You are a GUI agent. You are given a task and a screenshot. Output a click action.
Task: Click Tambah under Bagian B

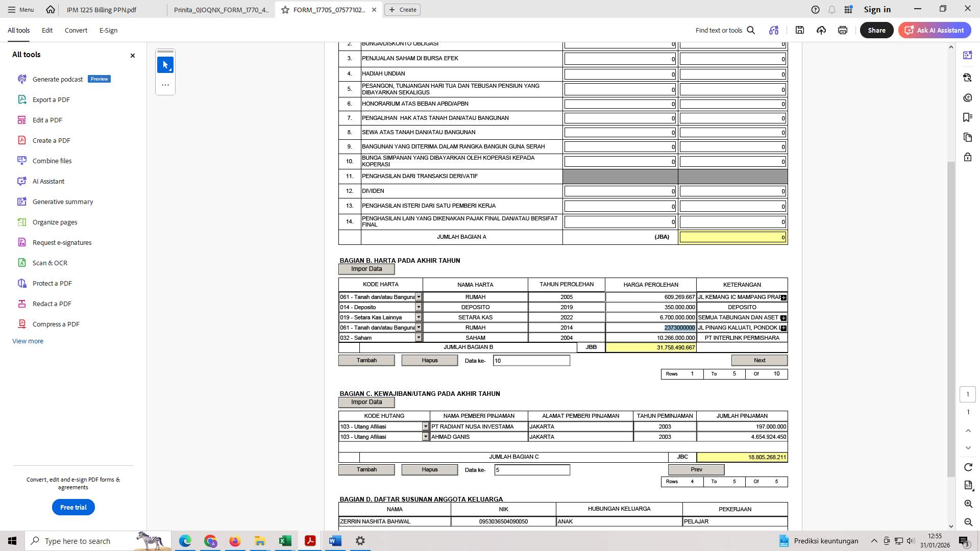(366, 360)
